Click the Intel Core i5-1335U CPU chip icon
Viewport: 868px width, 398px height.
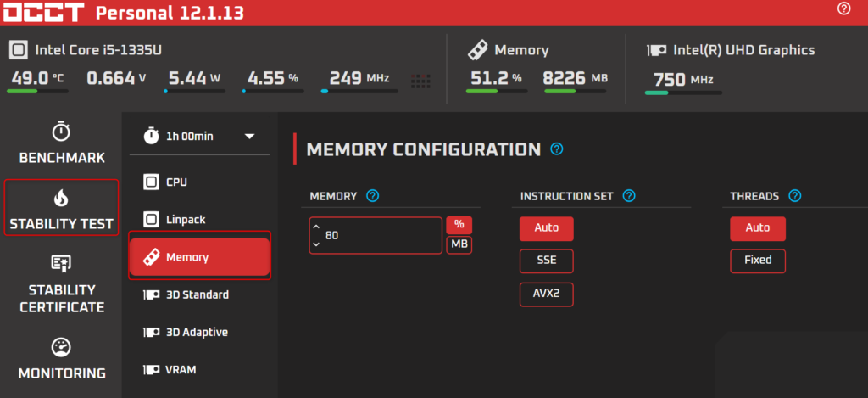pyautogui.click(x=19, y=50)
